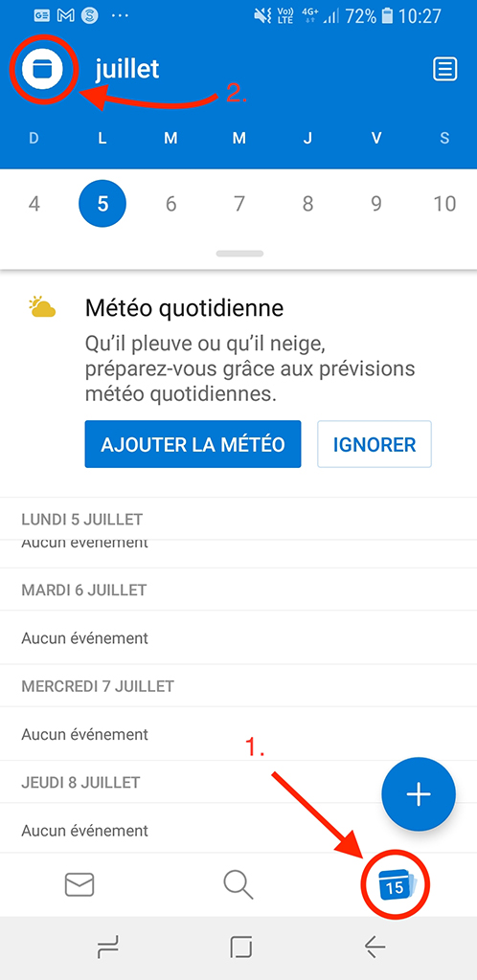477x980 pixels.
Task: Open the Search magnifier tab
Action: tap(238, 885)
